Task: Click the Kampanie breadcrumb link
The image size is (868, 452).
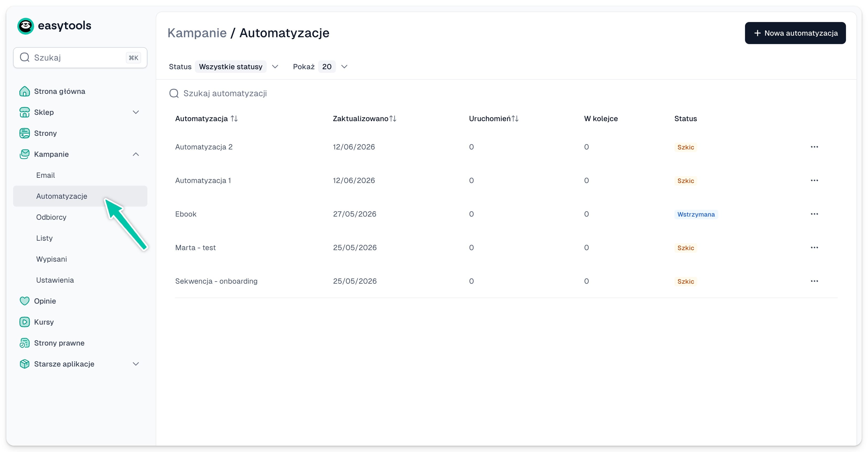Action: tap(197, 33)
